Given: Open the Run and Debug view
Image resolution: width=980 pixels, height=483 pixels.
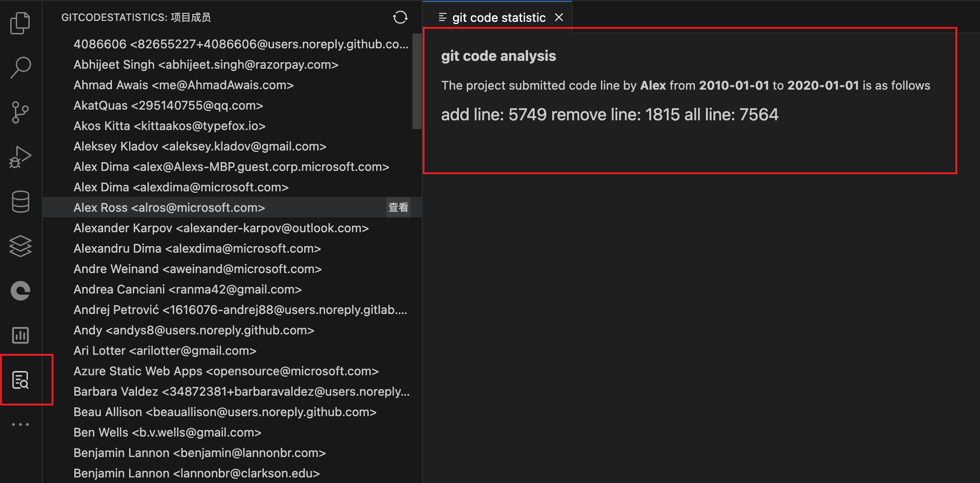Looking at the screenshot, I should tap(20, 157).
